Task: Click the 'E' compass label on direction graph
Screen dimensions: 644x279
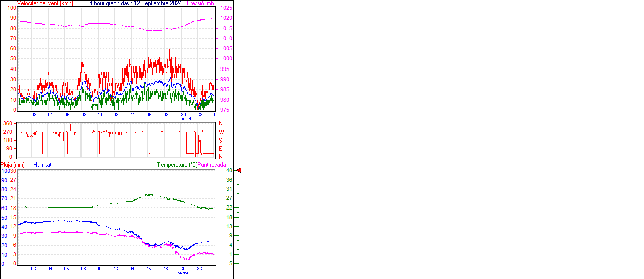Action: pyautogui.click(x=220, y=149)
